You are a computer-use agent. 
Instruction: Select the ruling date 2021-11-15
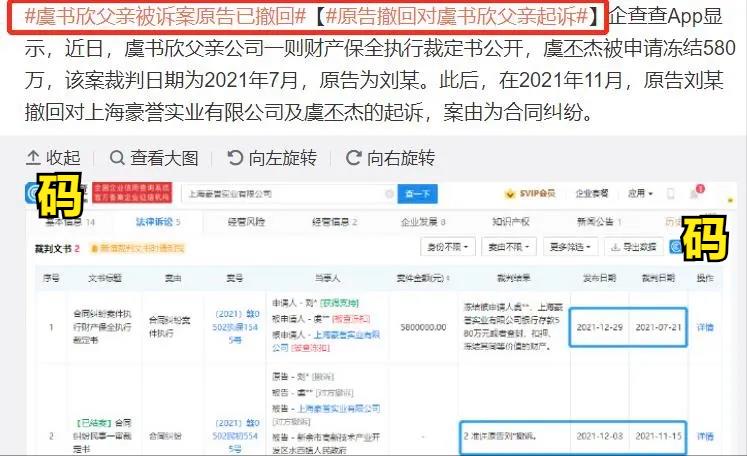[x=658, y=436]
